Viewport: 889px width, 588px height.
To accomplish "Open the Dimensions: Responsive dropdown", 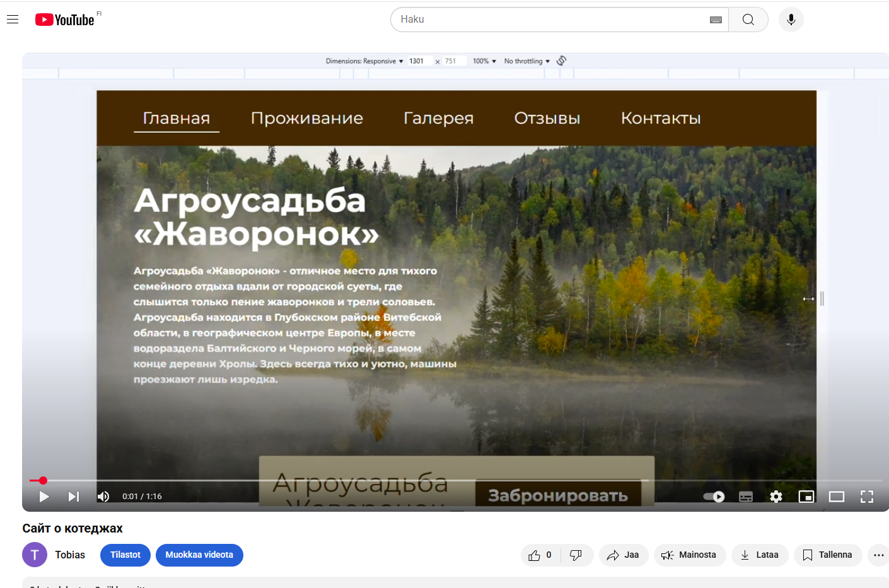I will (364, 61).
